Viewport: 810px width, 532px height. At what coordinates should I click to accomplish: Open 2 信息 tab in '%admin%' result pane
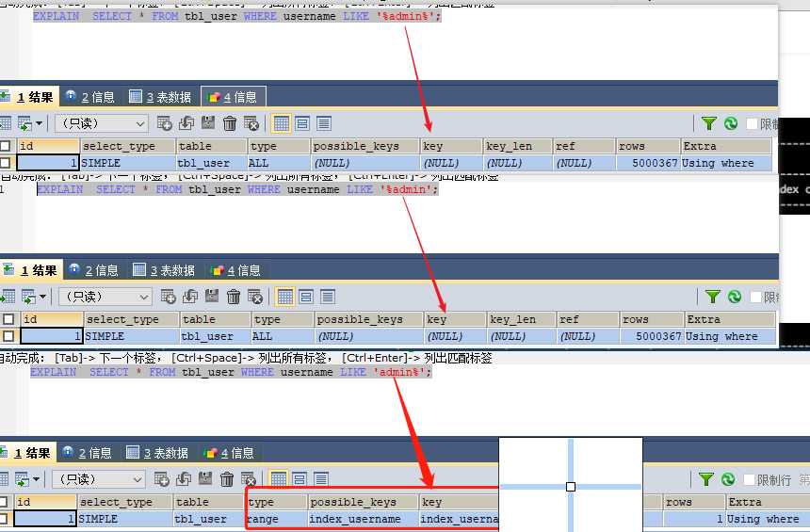point(90,97)
